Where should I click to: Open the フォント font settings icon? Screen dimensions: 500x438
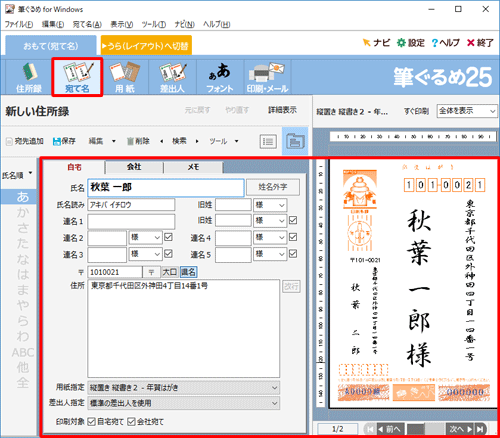(x=220, y=77)
